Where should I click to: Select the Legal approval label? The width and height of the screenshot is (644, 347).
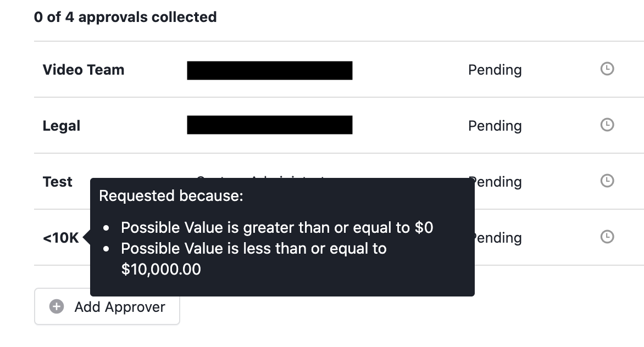pos(61,126)
